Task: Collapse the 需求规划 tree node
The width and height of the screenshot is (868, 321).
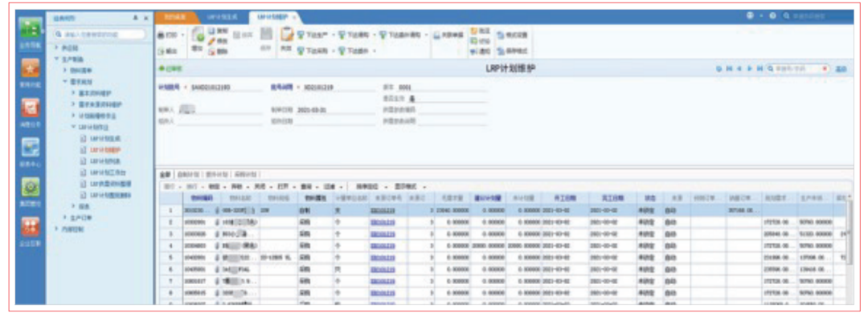Action: point(64,82)
